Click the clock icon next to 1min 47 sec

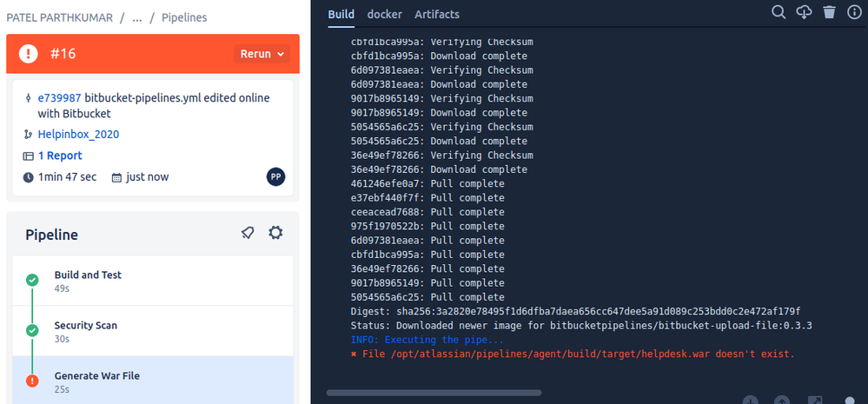click(28, 177)
